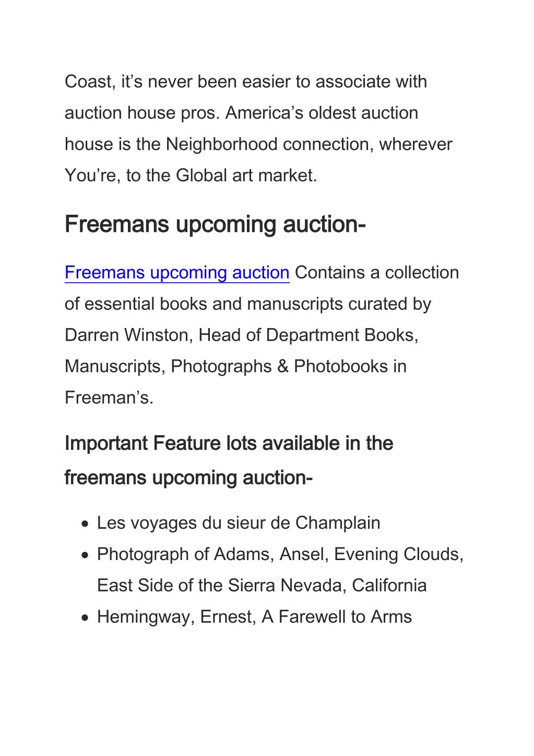
Task: Select the 'Hemingway, Ernest, A Farewell to Arms' item
Action: 254,617
